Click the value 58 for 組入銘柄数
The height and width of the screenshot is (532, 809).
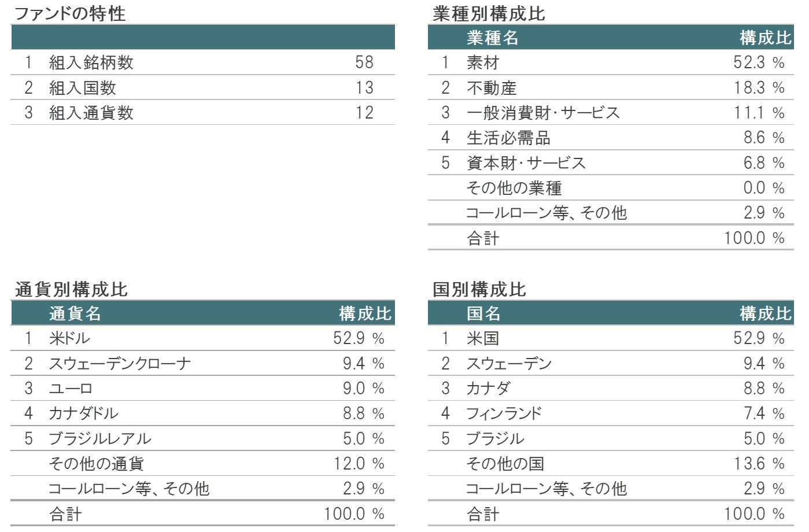point(364,62)
